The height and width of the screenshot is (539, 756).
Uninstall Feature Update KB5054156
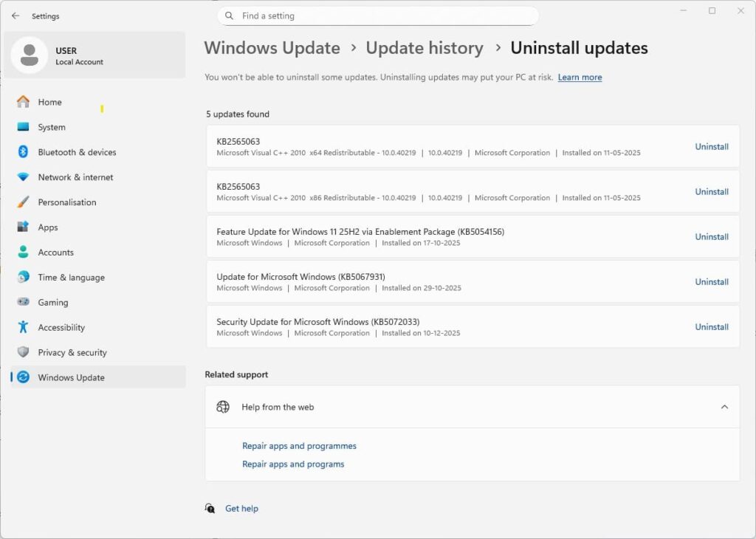(x=712, y=237)
